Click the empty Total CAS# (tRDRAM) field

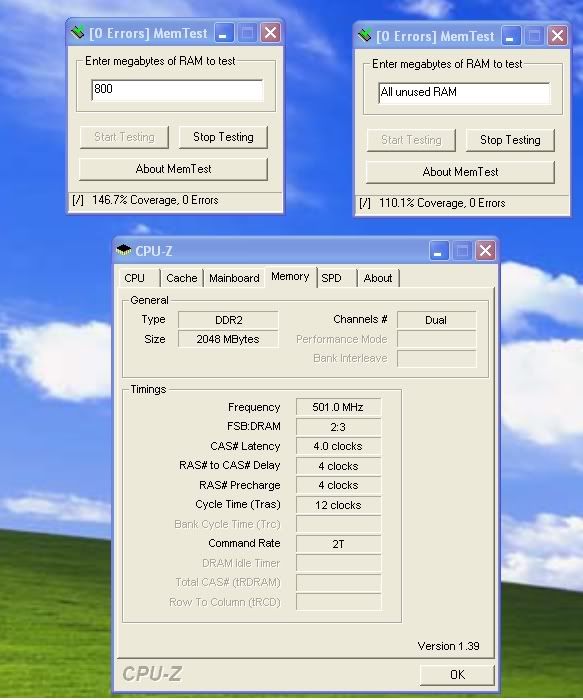338,583
